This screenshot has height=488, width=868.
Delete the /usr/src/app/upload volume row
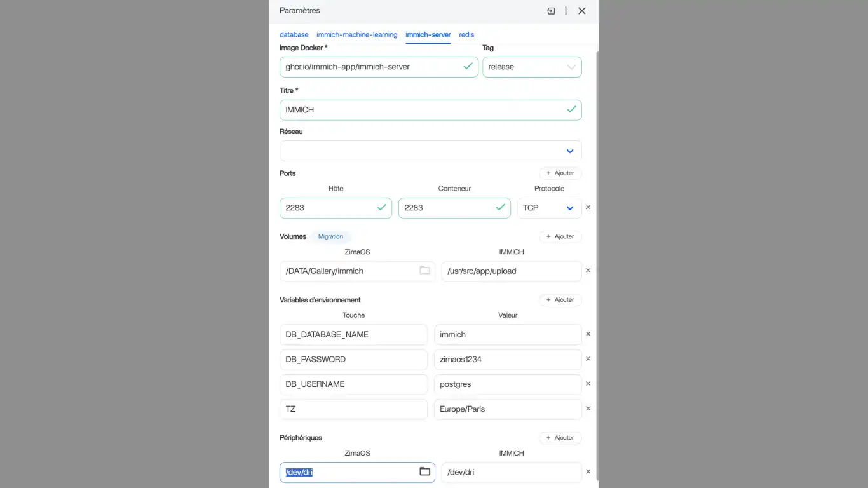click(588, 271)
